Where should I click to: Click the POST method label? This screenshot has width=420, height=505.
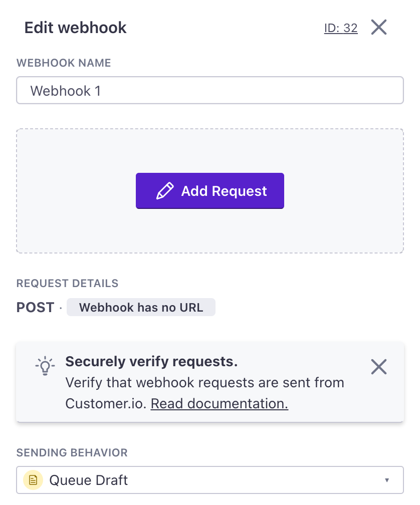point(36,307)
